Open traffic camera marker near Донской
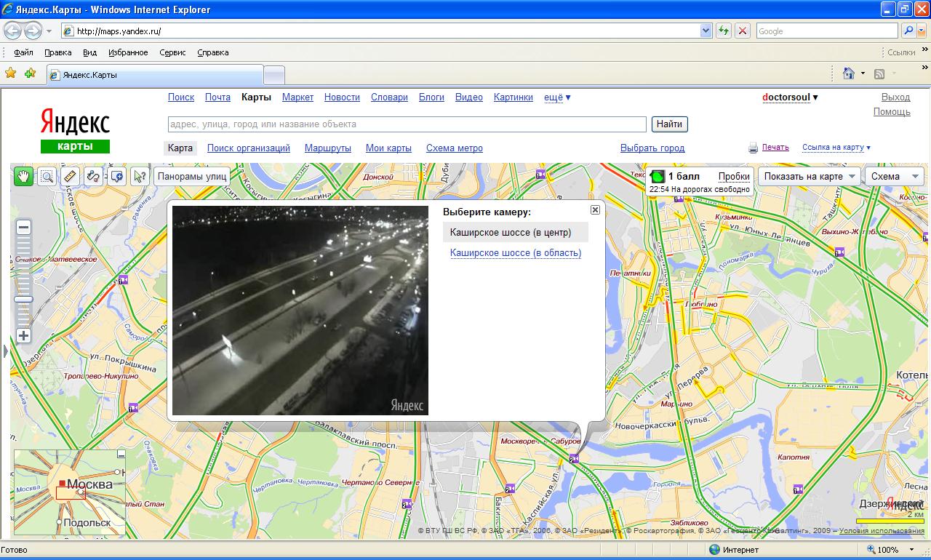The width and height of the screenshot is (931, 560). (540, 175)
